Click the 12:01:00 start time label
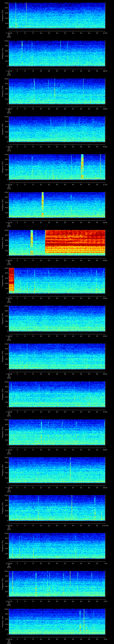Image resolution: width=114 pixels, height=644 pixels. 9,601
